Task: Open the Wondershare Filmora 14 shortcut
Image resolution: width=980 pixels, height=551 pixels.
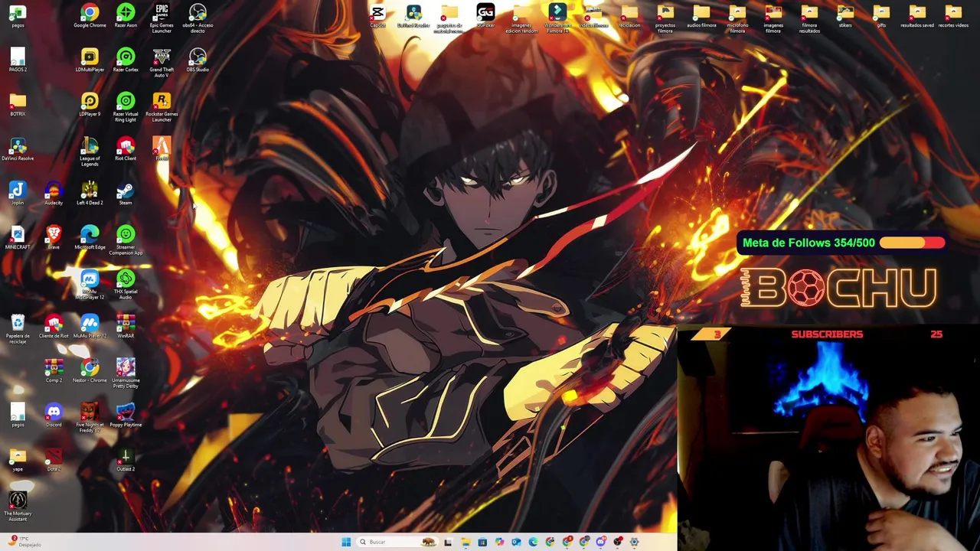Action: [x=557, y=18]
